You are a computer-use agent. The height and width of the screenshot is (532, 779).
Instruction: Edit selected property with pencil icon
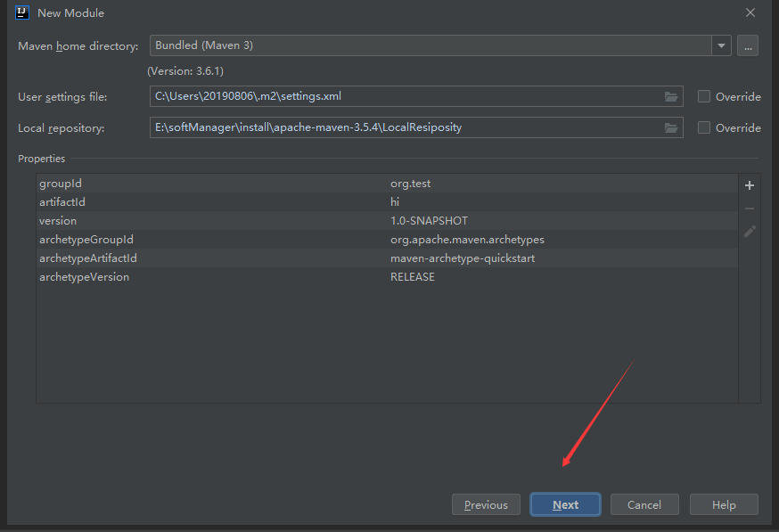pyautogui.click(x=750, y=232)
